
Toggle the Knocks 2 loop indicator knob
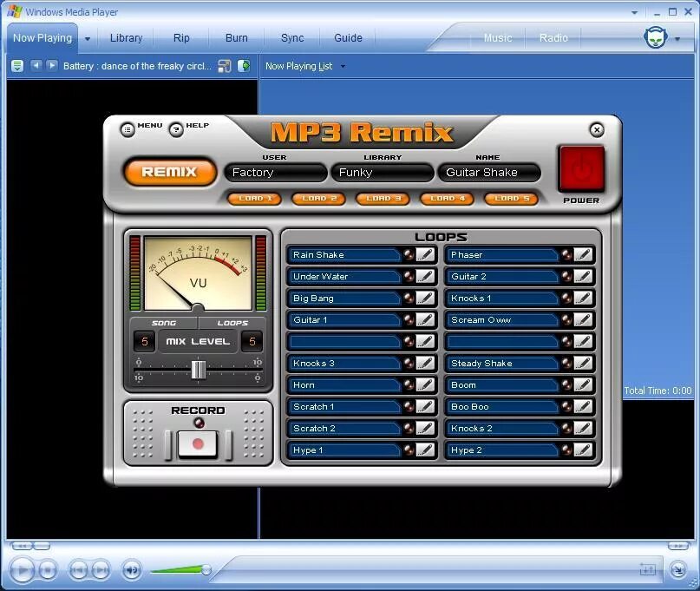click(x=566, y=429)
